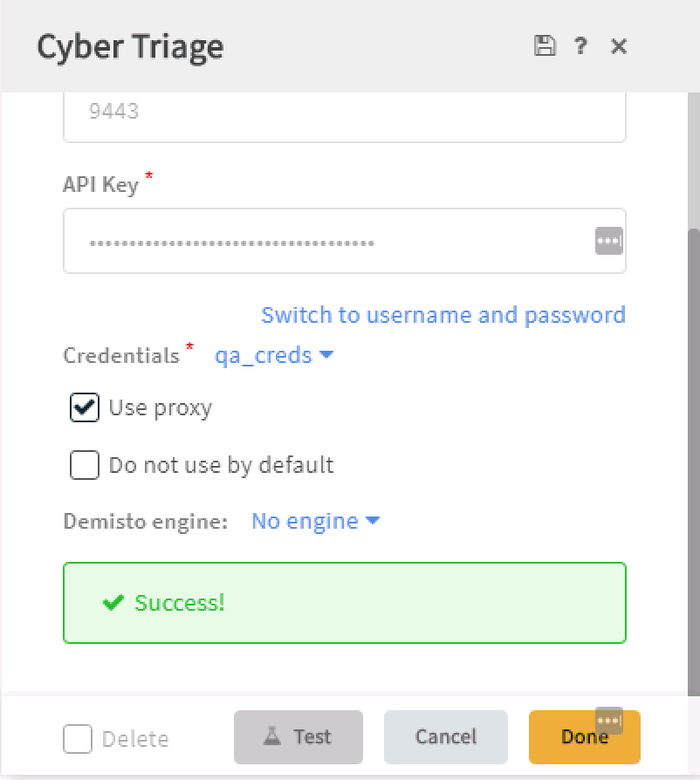Toggle the Use proxy checkbox
Screen dimensions: 700x780
click(x=85, y=407)
